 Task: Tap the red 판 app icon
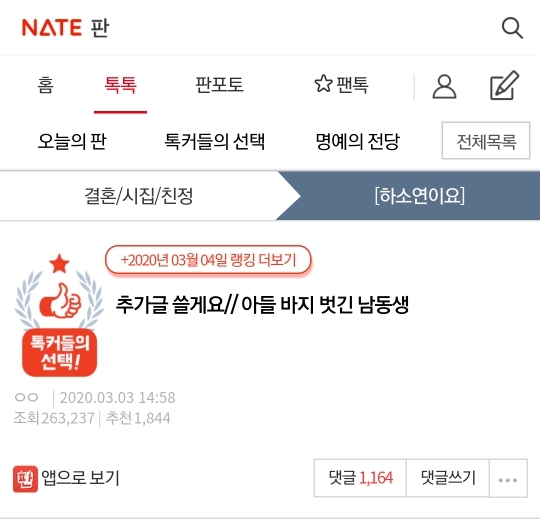coord(25,479)
